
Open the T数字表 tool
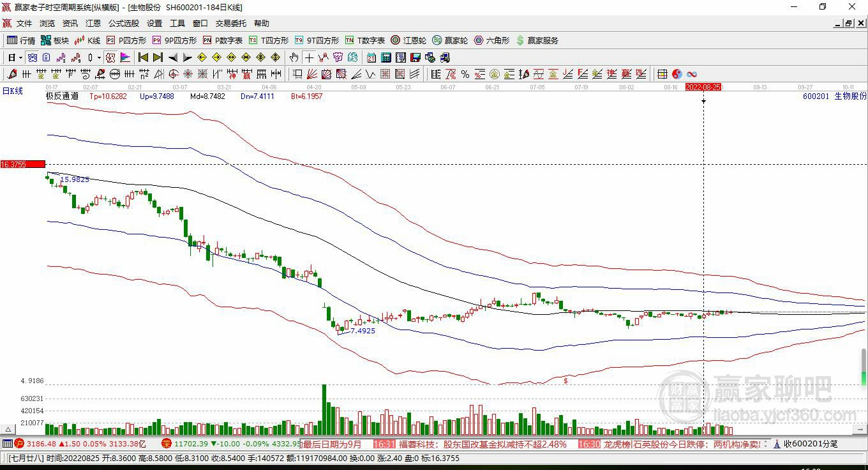pos(365,40)
